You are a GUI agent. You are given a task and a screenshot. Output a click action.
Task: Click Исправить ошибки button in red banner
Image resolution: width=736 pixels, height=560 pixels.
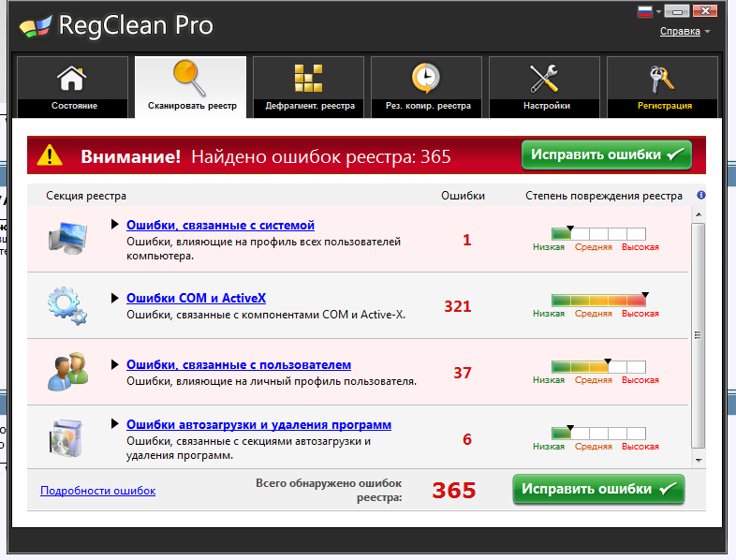[x=607, y=155]
